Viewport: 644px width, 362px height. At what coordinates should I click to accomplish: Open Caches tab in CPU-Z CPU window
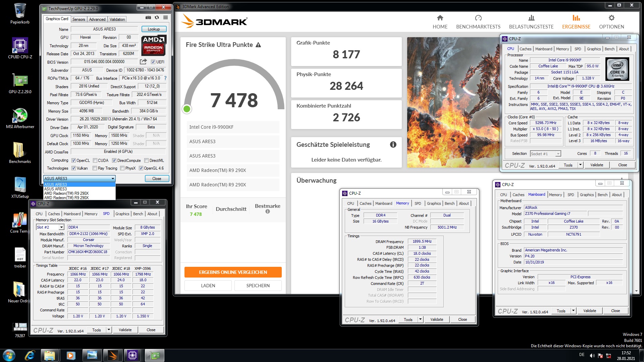click(x=525, y=49)
